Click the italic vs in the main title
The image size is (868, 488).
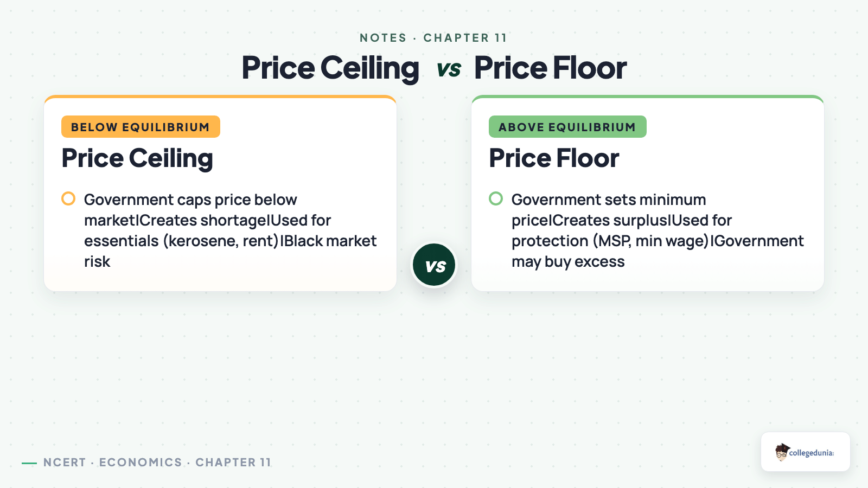point(449,69)
